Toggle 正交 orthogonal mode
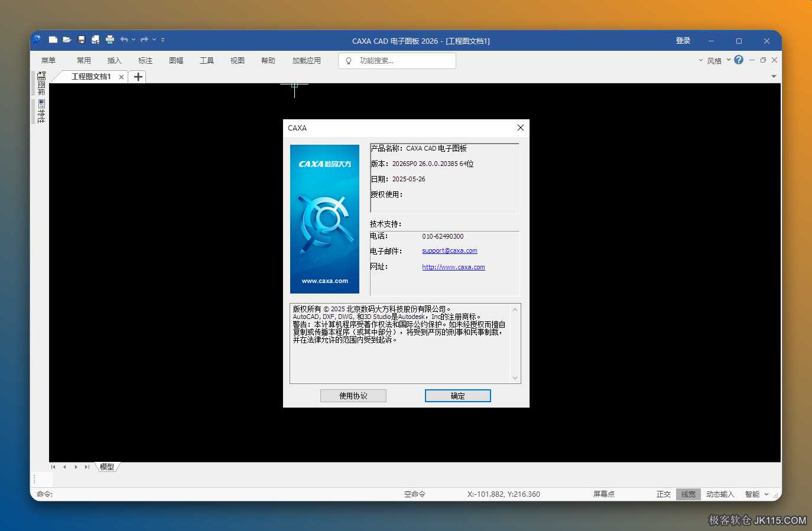The image size is (812, 531). tap(664, 494)
